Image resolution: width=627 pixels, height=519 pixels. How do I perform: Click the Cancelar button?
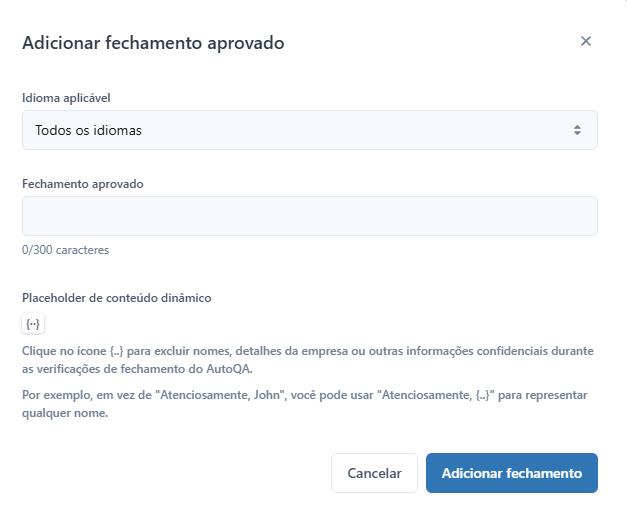click(374, 473)
